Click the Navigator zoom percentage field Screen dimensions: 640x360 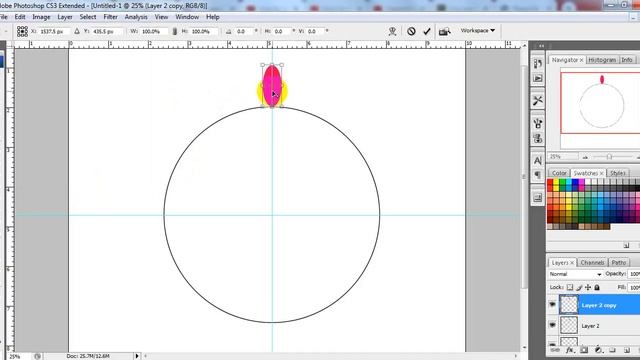562,157
